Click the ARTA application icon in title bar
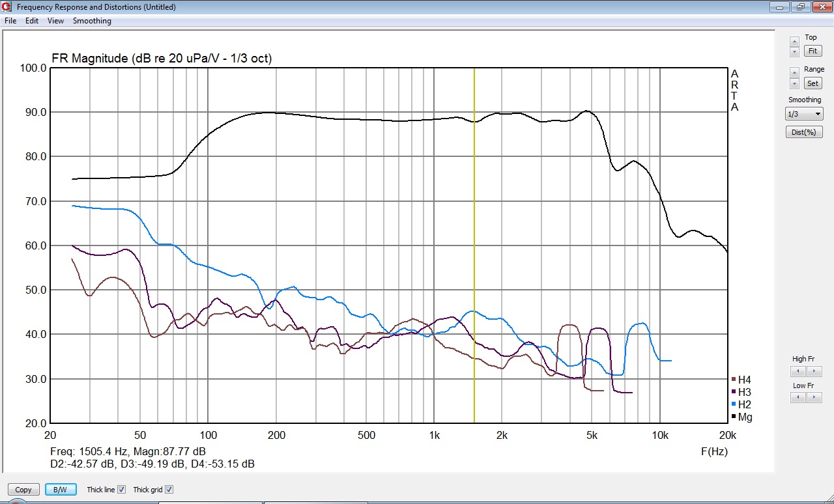Viewport: 834px width, 504px height. (x=7, y=7)
